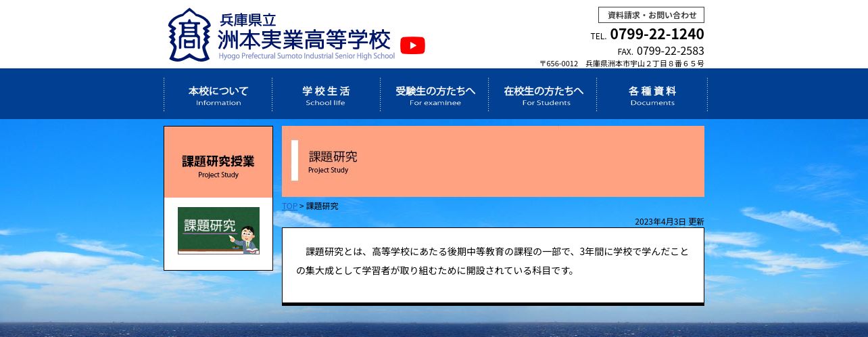Click the TEL 0799-22-1240 phone number
868x337 pixels.
[647, 35]
